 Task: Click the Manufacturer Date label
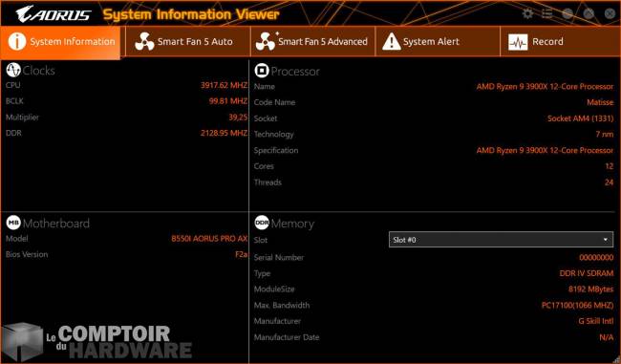(287, 337)
